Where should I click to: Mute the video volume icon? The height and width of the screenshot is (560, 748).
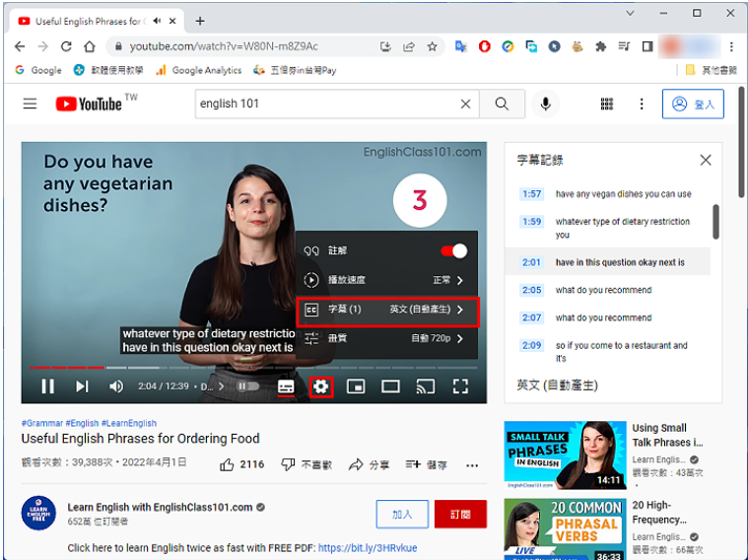coord(116,385)
